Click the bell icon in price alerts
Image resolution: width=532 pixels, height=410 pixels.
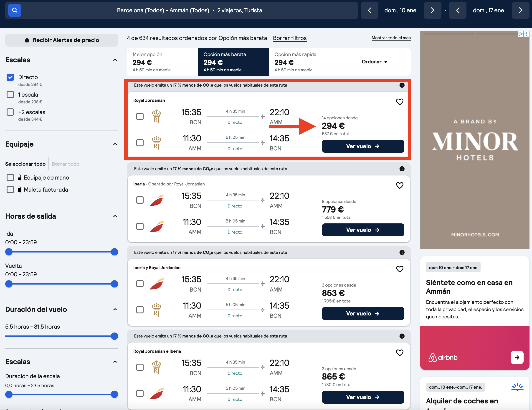pos(27,40)
